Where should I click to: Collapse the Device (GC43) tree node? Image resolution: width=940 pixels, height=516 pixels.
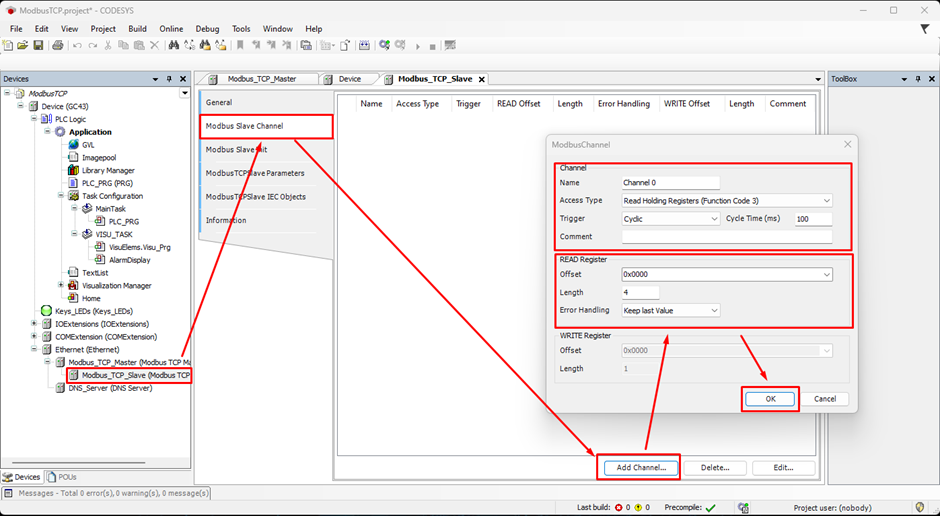click(x=20, y=105)
